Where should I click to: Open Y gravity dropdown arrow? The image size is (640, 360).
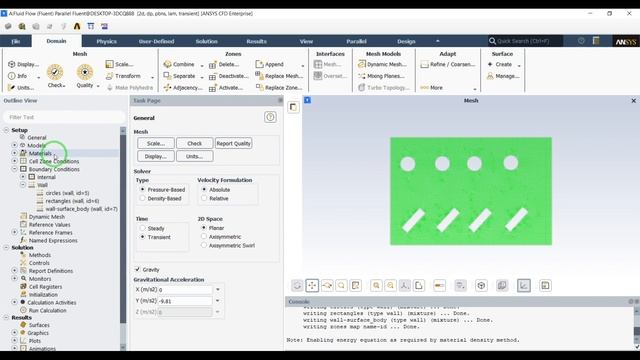pyautogui.click(x=218, y=301)
